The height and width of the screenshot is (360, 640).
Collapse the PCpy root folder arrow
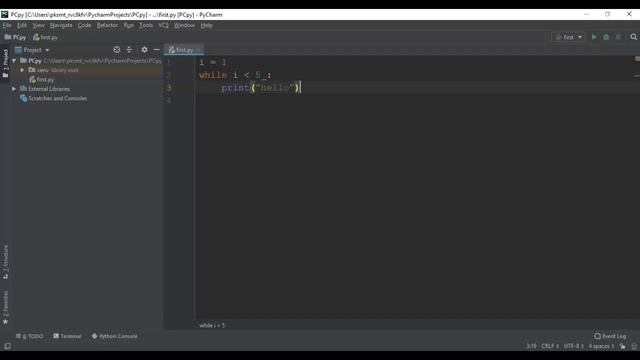pyautogui.click(x=14, y=61)
